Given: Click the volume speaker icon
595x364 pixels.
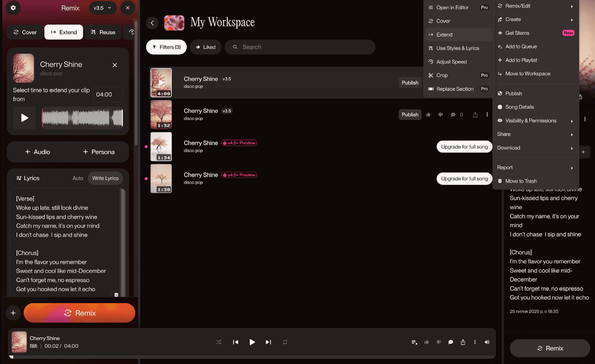Looking at the screenshot, I should (487, 342).
